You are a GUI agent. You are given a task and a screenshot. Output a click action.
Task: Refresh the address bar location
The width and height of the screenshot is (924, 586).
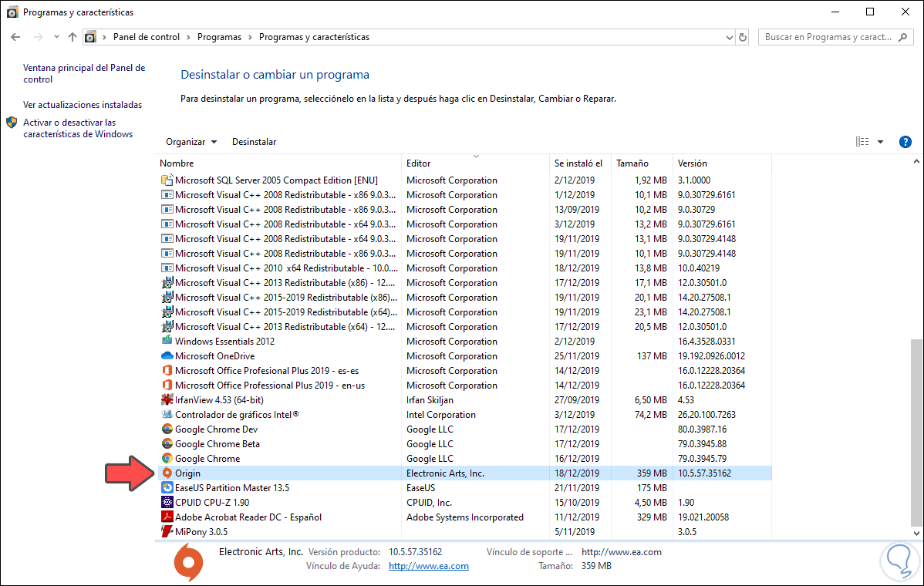click(x=743, y=37)
